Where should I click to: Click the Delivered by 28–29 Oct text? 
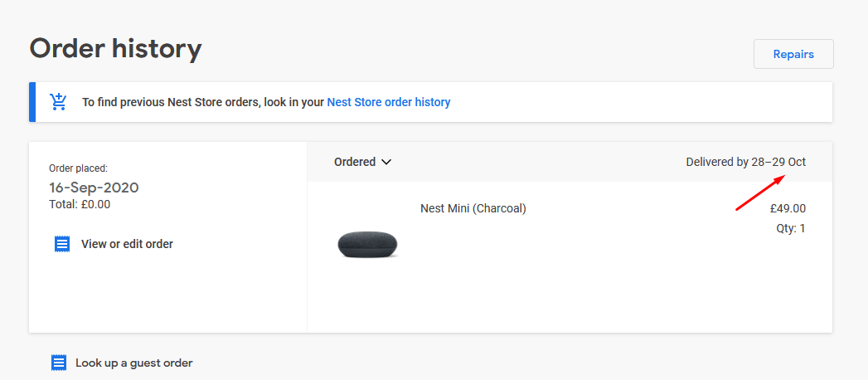click(745, 163)
